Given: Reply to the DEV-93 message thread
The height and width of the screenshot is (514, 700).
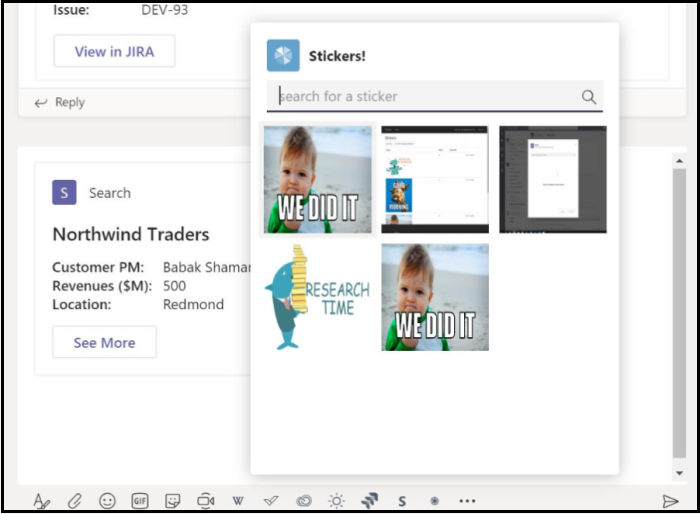Looking at the screenshot, I should (x=60, y=102).
